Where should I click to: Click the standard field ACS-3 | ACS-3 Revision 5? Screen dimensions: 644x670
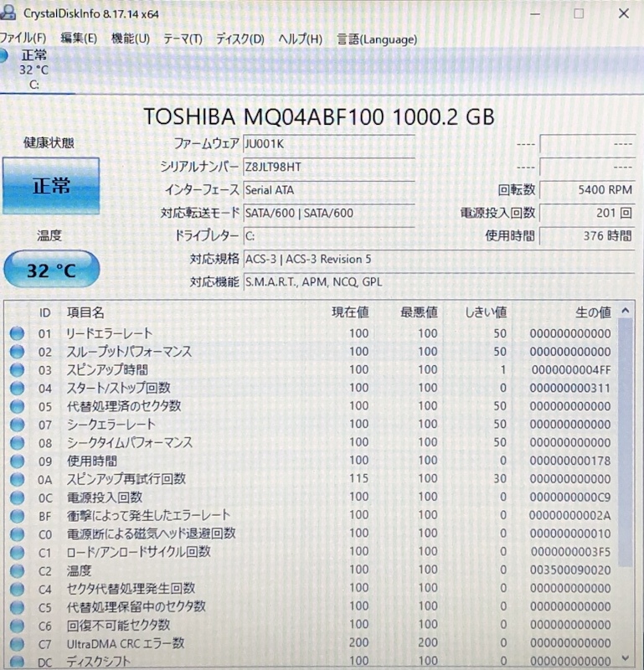pos(439,259)
